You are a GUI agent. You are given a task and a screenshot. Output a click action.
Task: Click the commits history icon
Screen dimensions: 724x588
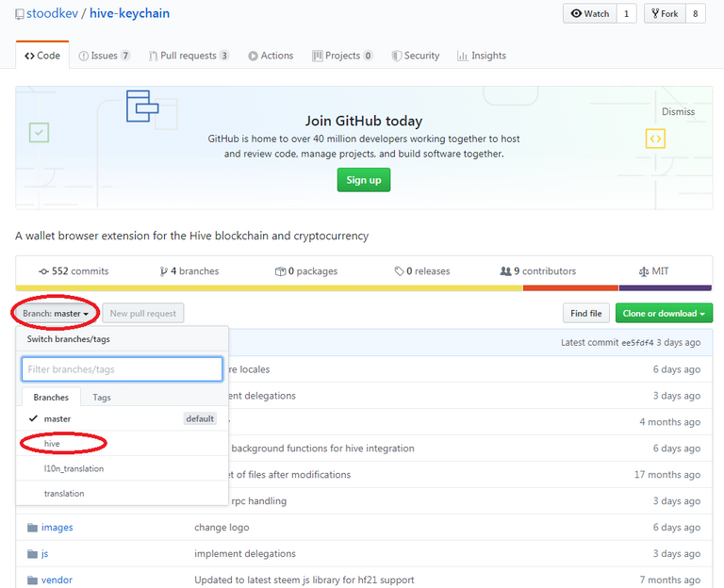coord(44,271)
